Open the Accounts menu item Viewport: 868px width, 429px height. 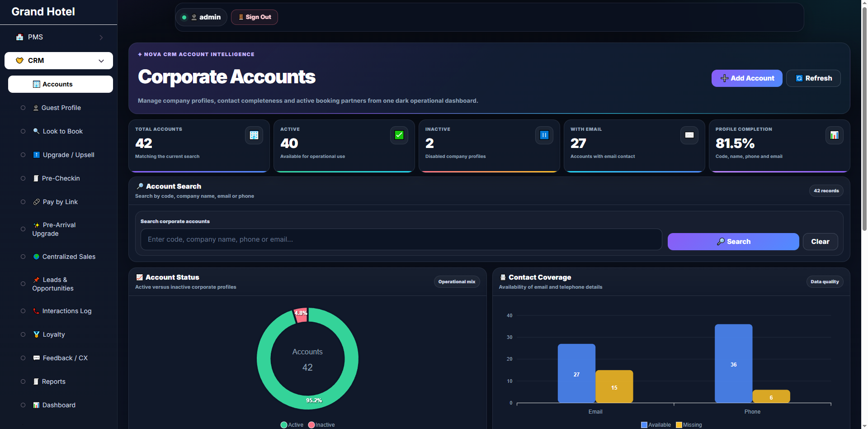tap(61, 84)
